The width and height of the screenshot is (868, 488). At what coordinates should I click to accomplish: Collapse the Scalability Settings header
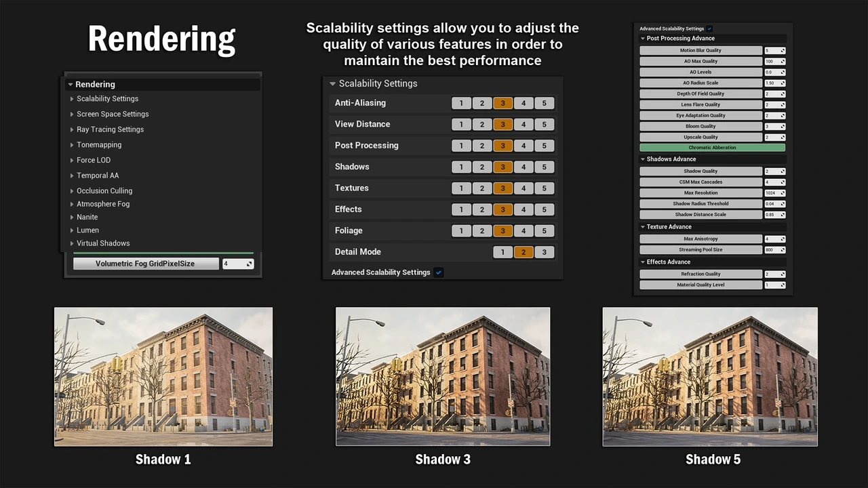(333, 84)
